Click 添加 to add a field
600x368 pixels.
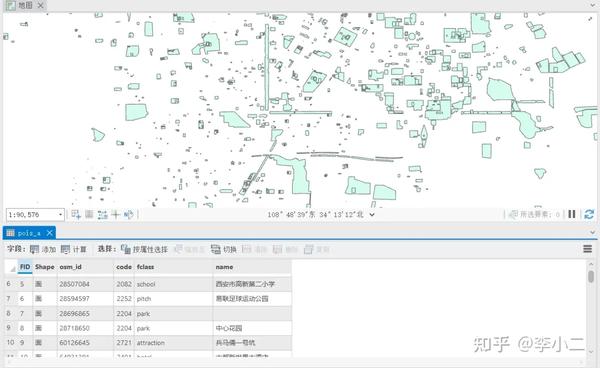coord(43,249)
